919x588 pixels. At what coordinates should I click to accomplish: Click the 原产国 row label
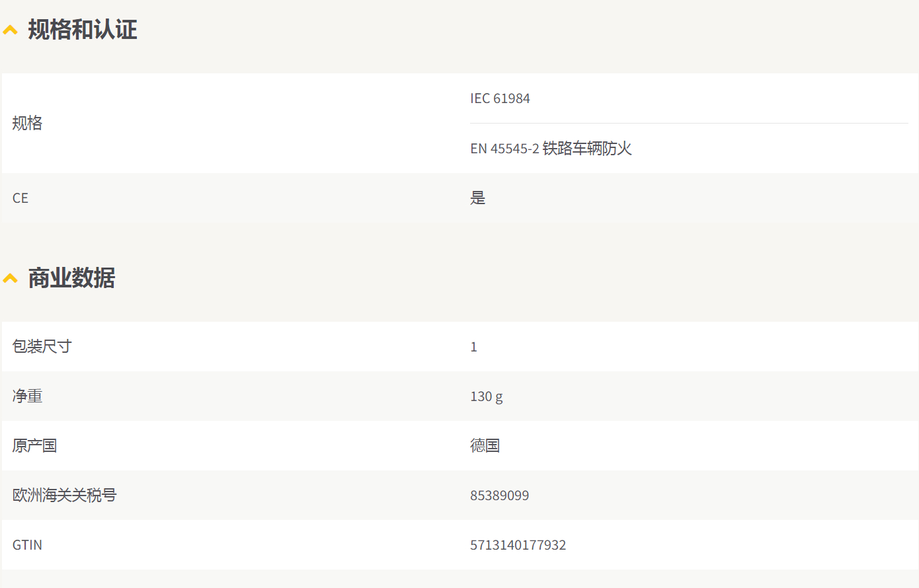[34, 445]
